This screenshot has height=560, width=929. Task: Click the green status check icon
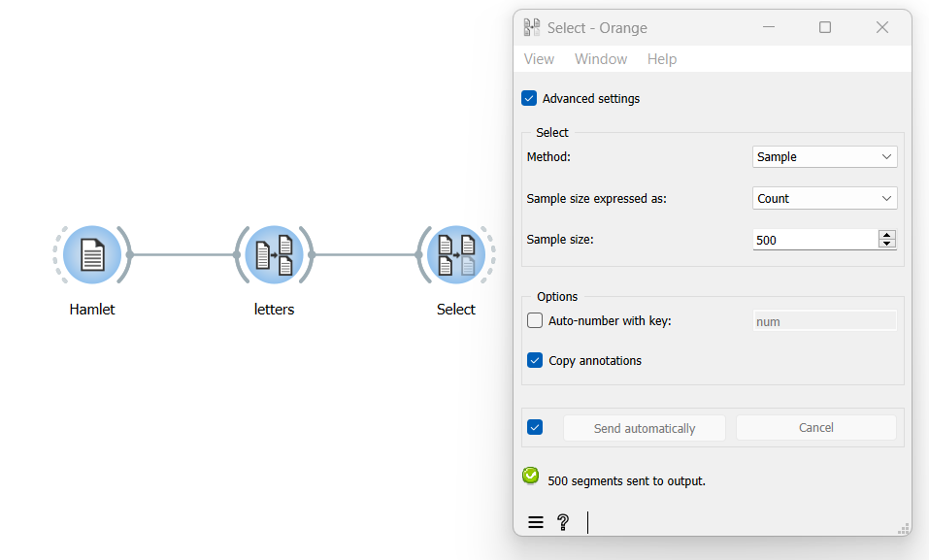coord(530,476)
